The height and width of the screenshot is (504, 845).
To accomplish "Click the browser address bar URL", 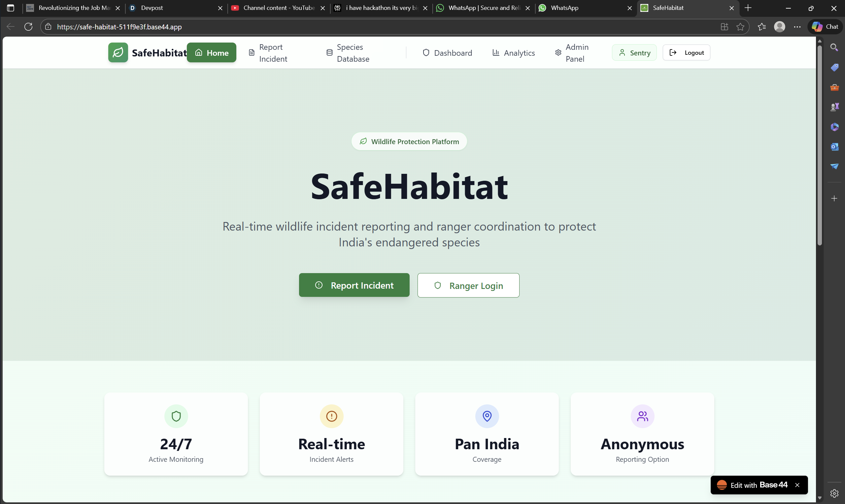I will click(119, 27).
